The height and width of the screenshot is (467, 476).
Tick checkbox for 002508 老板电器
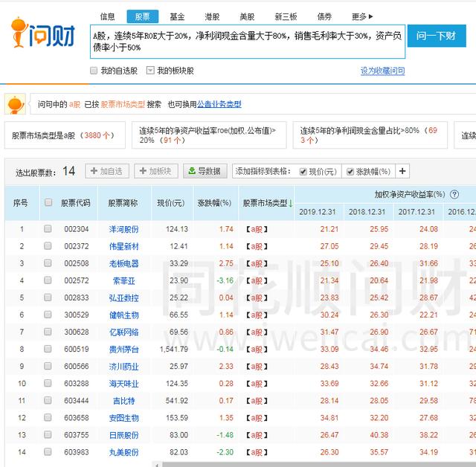tap(48, 263)
